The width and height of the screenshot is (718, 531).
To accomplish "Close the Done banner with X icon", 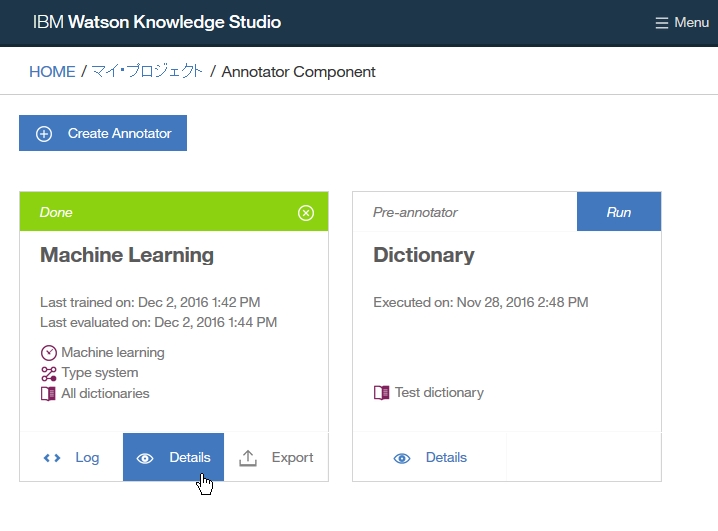I will 306,212.
